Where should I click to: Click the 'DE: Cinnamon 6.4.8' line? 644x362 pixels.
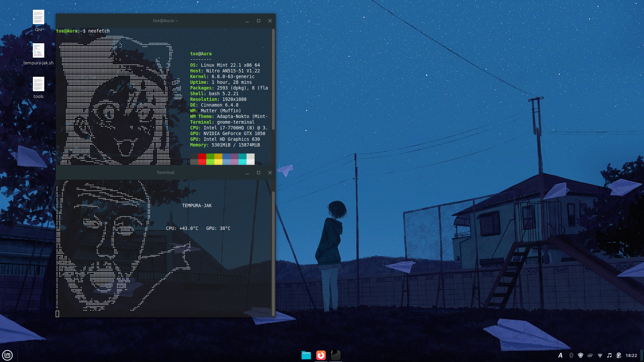click(214, 105)
